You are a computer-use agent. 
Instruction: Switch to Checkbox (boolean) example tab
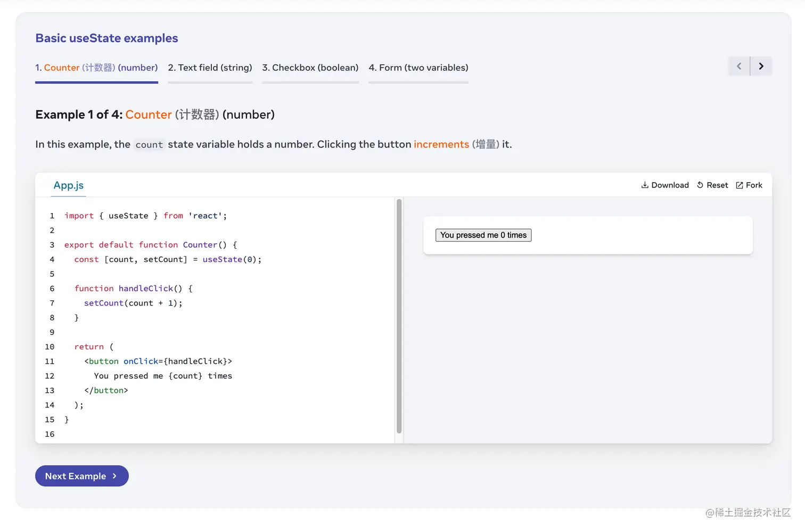[x=310, y=68]
